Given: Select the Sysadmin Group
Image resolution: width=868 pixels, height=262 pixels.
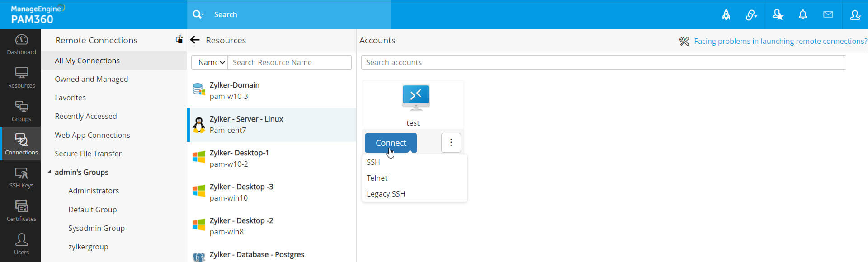Looking at the screenshot, I should [x=96, y=228].
